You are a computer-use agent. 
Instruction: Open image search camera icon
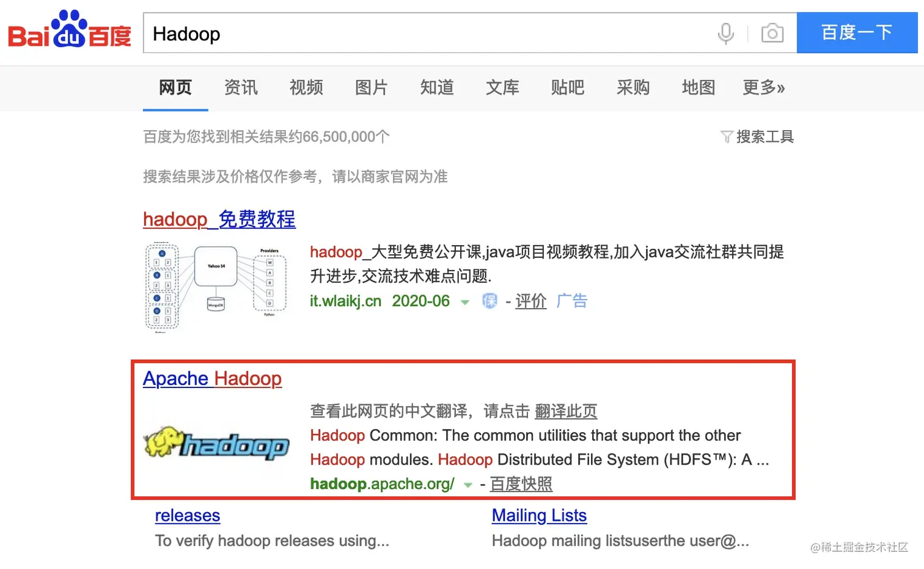tap(772, 33)
